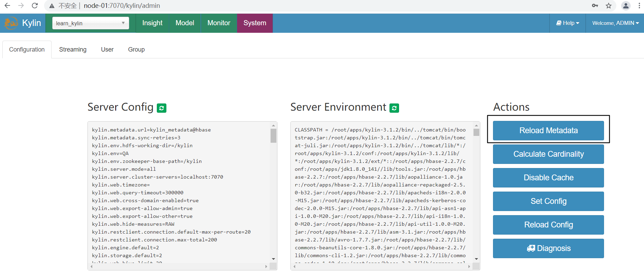Open the Monitor page
Viewport: 644px width, 279px height.
point(219,23)
